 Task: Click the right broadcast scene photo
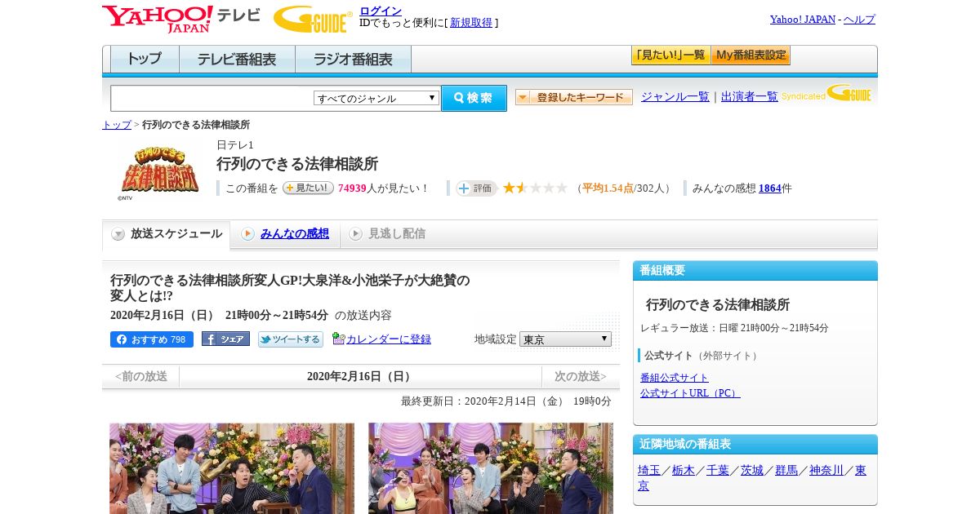(x=491, y=468)
